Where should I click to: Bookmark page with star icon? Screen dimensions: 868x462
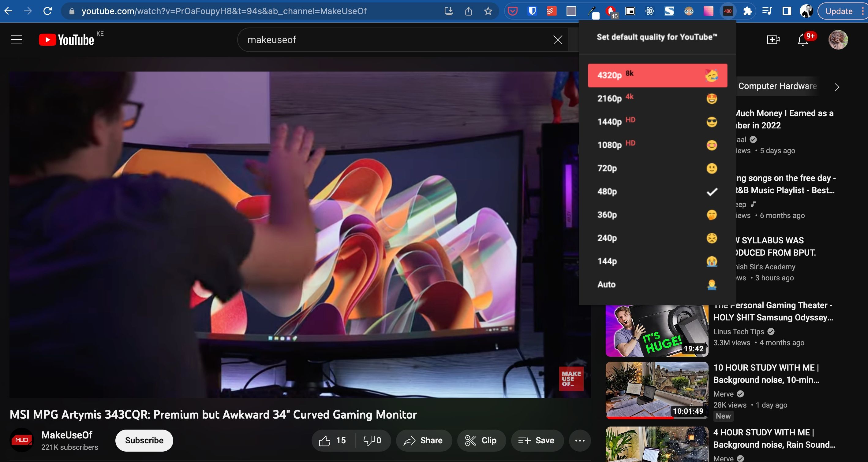[488, 11]
